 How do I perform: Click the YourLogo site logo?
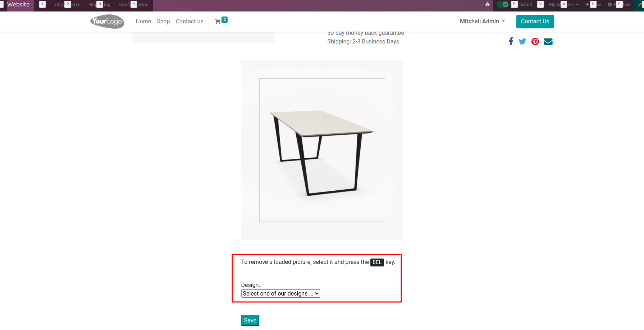tap(107, 22)
